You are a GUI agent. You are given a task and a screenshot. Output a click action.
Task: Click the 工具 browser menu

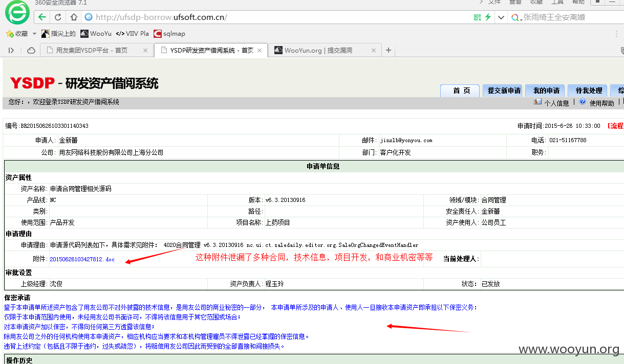[557, 2]
